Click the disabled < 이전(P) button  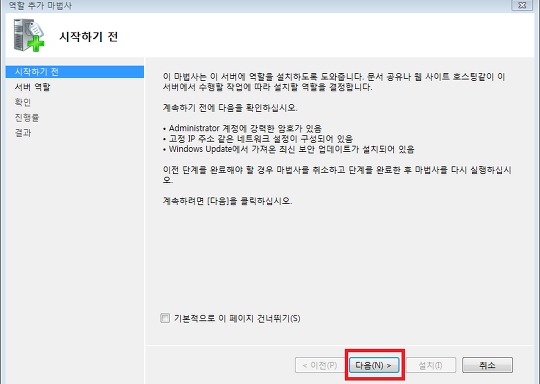(x=320, y=365)
